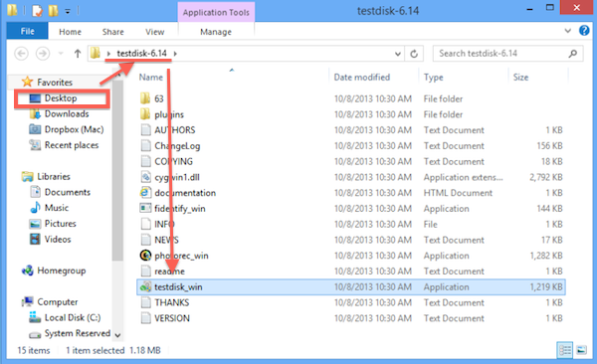
Task: Select Libraries in navigation pane
Action: tap(54, 177)
